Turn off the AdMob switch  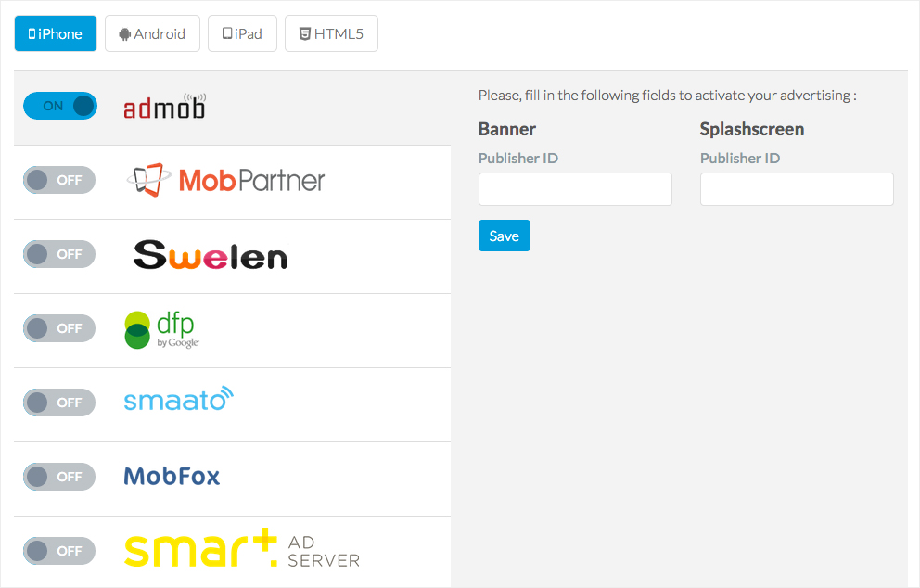pyautogui.click(x=59, y=105)
